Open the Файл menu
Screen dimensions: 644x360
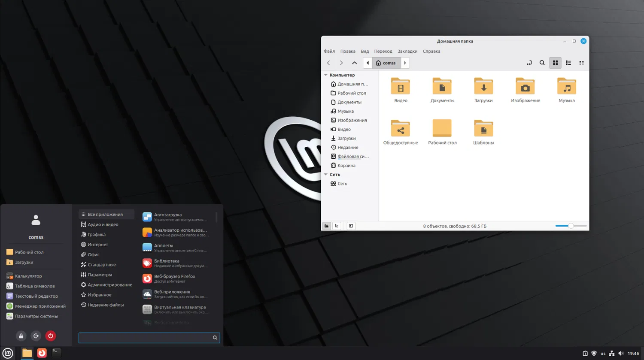(329, 51)
